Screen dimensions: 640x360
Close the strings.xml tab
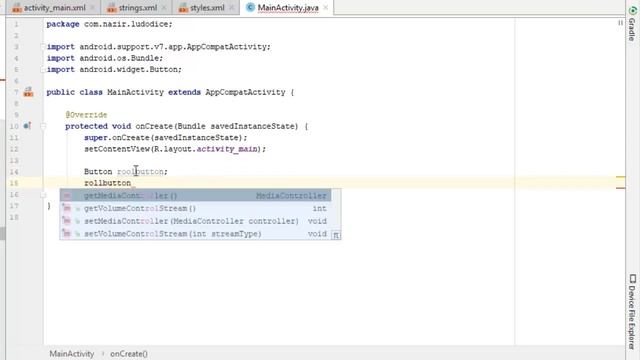click(164, 8)
